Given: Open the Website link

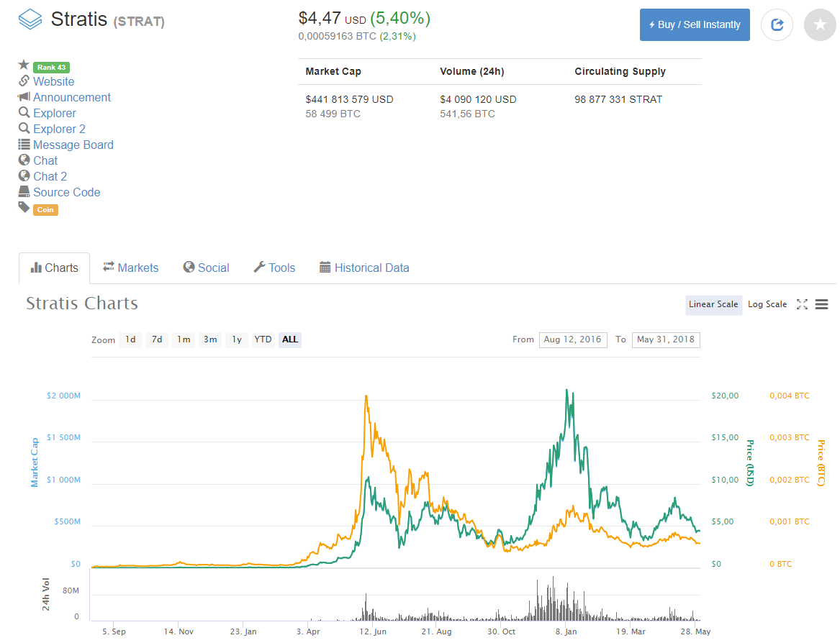Looking at the screenshot, I should pos(53,81).
